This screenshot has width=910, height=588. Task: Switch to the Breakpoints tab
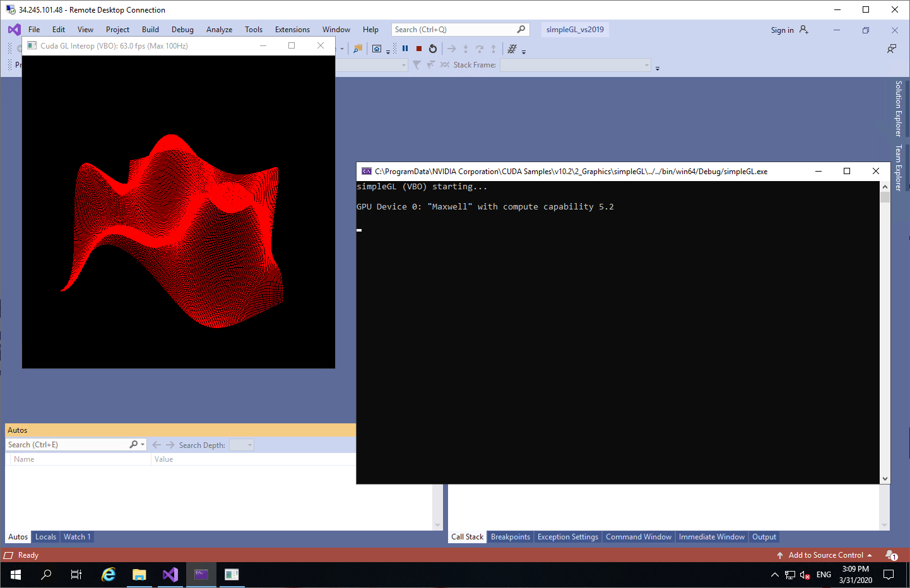[x=511, y=537]
